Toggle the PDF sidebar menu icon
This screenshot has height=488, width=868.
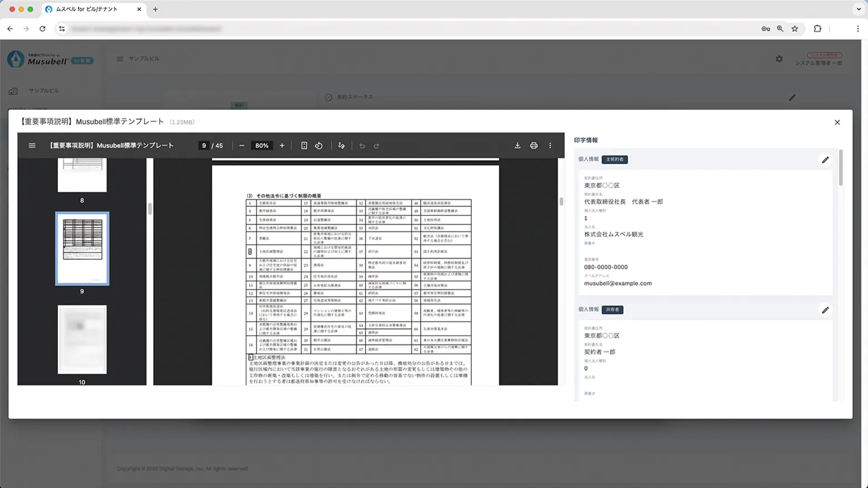pyautogui.click(x=32, y=146)
